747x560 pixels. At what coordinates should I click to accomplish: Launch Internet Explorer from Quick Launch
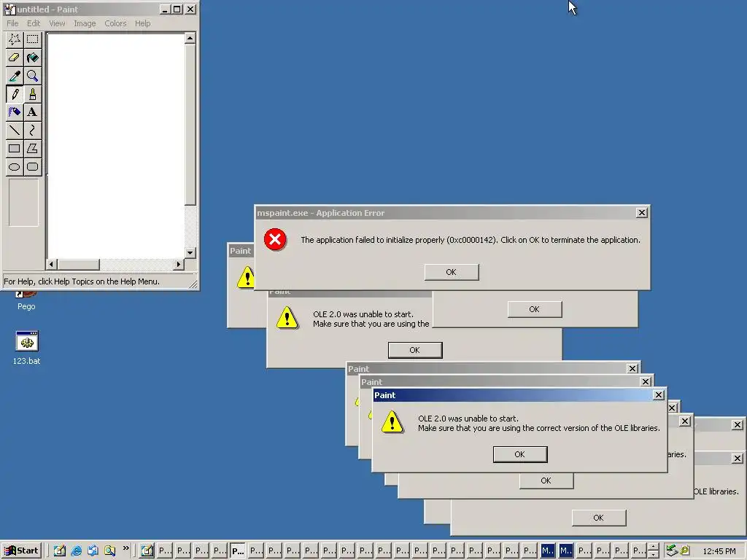76,551
